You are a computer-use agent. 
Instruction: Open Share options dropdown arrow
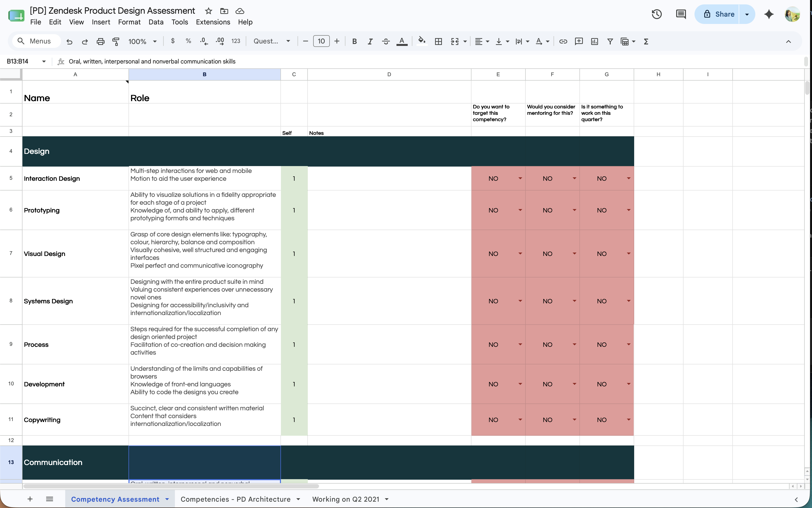[747, 14]
